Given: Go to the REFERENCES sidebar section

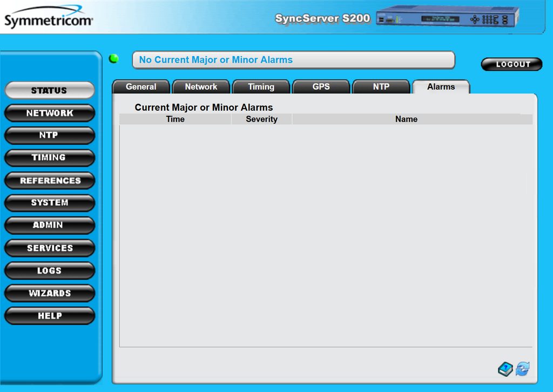Looking at the screenshot, I should tap(49, 180).
